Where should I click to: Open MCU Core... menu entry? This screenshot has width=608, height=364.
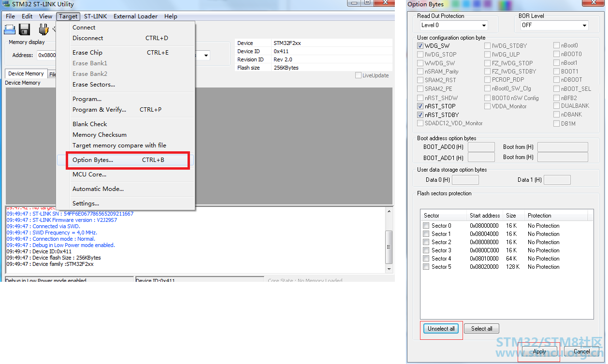click(126, 175)
